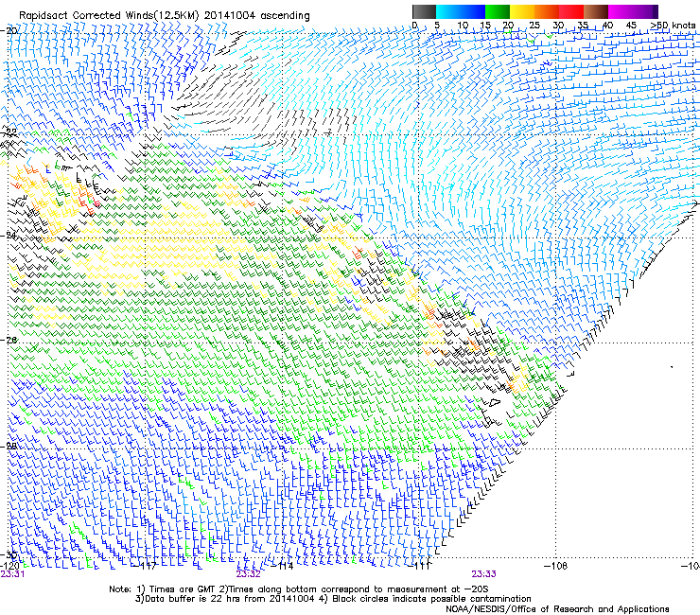The height and width of the screenshot is (615, 700).
Task: Click the blue 10-15 knots legend segment
Action: [473, 11]
